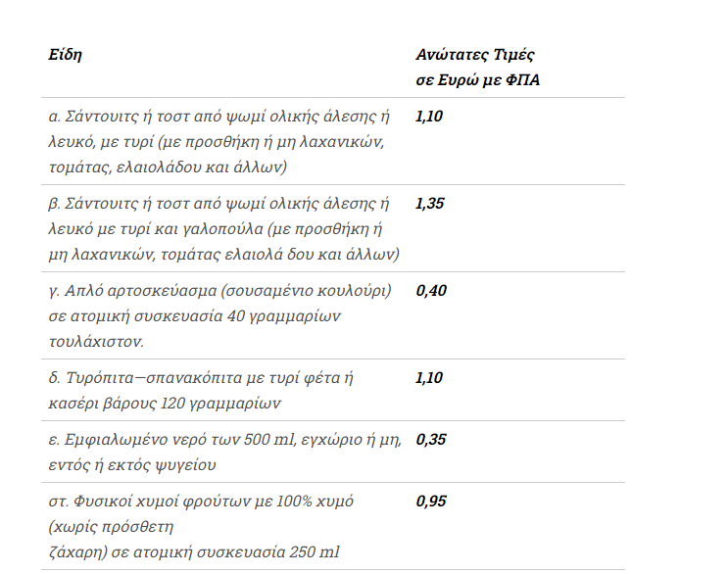Click row β. text mentioning γαλοπούλα
This screenshot has height=574, width=728.
pos(223,229)
